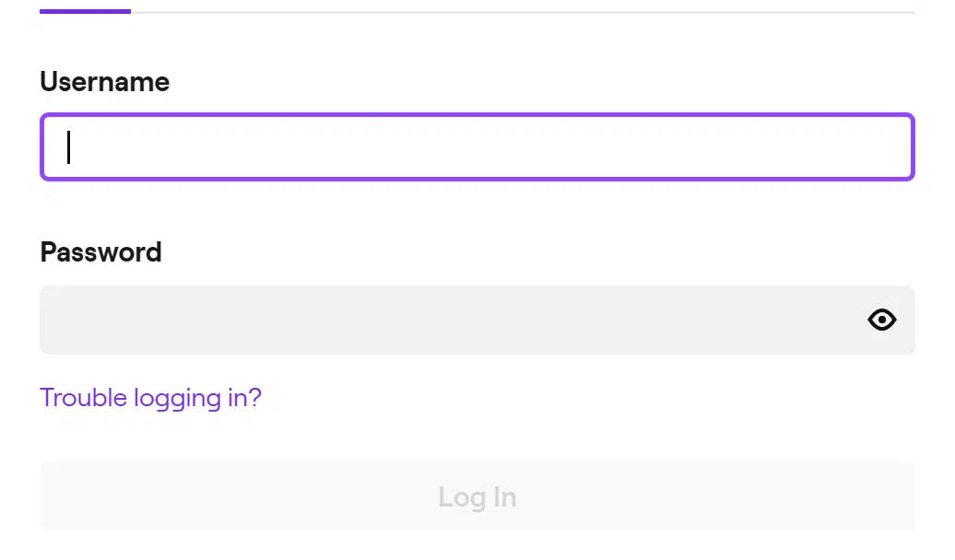
Task: Click the gray tab divider line
Action: [523, 12]
